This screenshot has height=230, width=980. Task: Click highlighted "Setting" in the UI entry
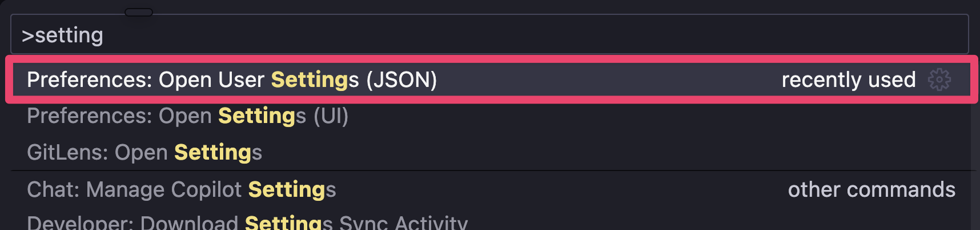[x=256, y=116]
